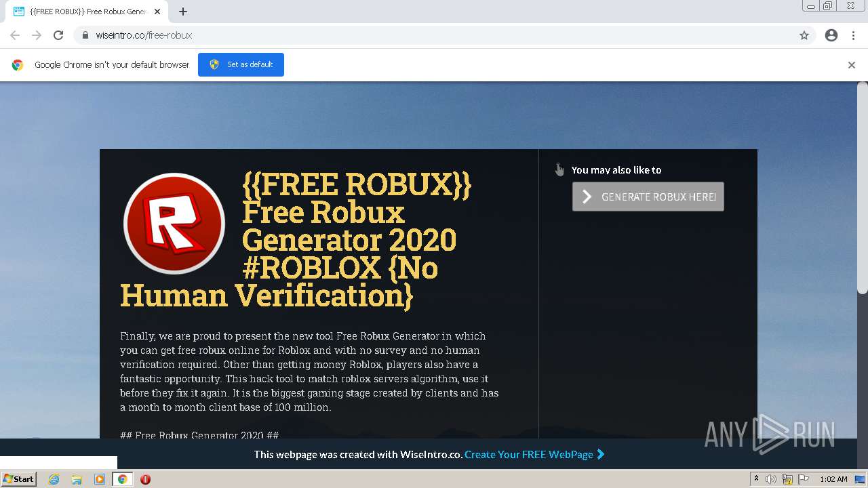
Task: Bookmark this page with the star icon
Action: [804, 35]
